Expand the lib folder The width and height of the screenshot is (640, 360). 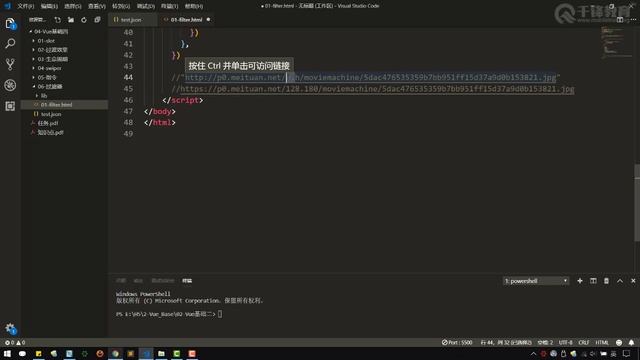pyautogui.click(x=44, y=96)
